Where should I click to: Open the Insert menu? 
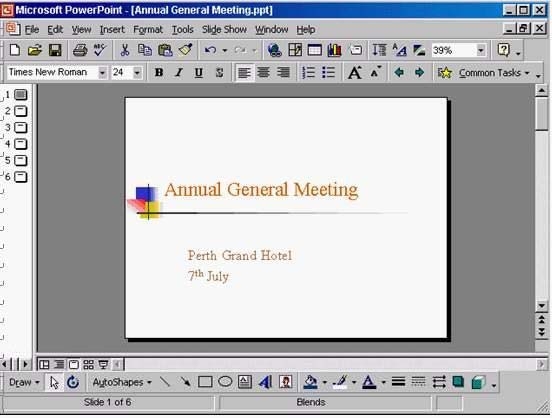[112, 30]
